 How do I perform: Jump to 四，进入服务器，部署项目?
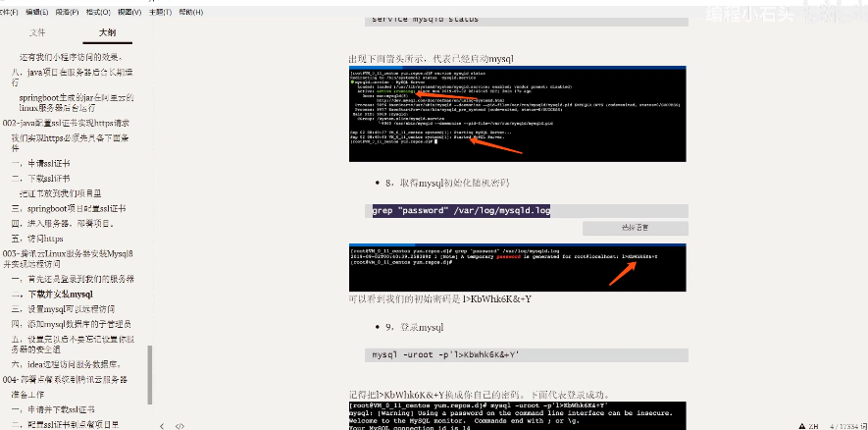coord(63,224)
